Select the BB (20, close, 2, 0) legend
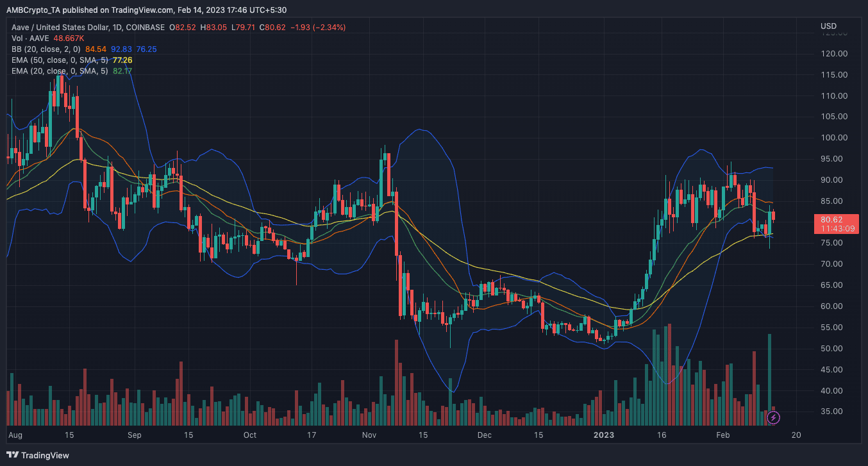The height and width of the screenshot is (466, 868). coord(46,49)
